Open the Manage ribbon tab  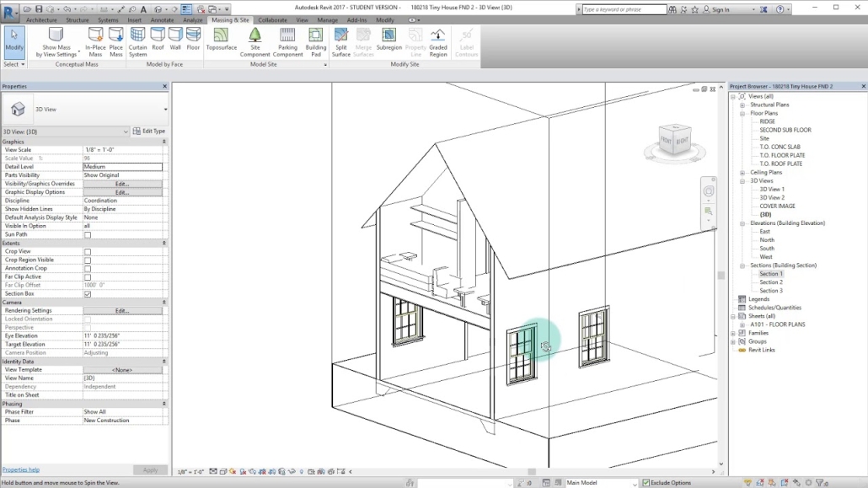pyautogui.click(x=328, y=19)
